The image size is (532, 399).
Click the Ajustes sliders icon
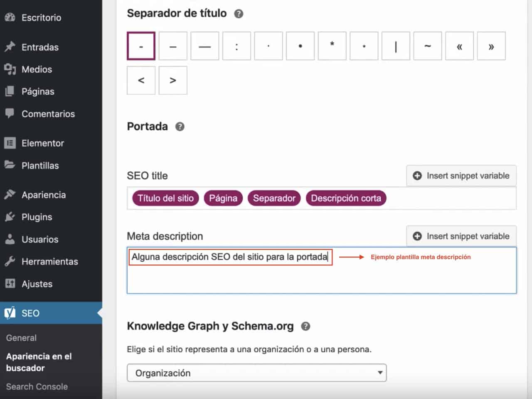10,284
